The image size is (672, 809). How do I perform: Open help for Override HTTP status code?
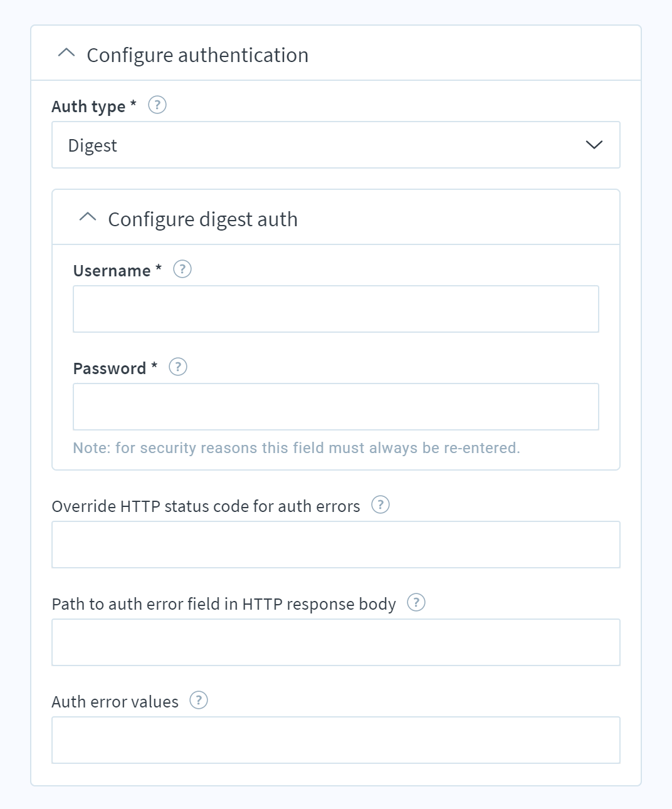coord(380,504)
